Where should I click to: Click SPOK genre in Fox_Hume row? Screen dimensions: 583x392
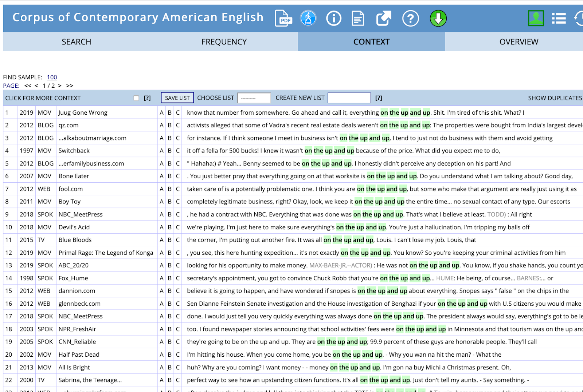[x=45, y=278]
